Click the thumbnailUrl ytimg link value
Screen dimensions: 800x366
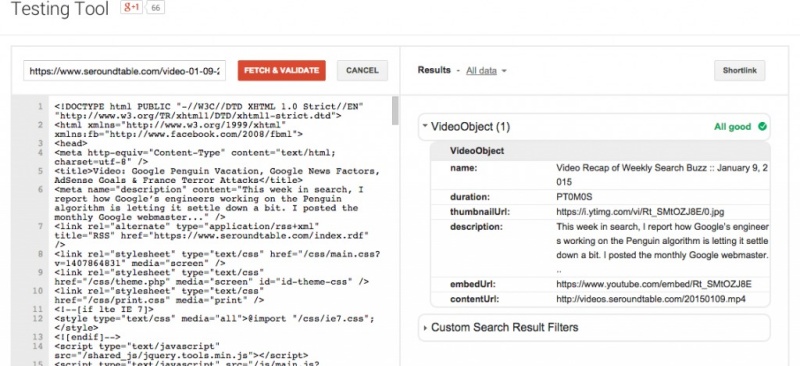point(640,211)
